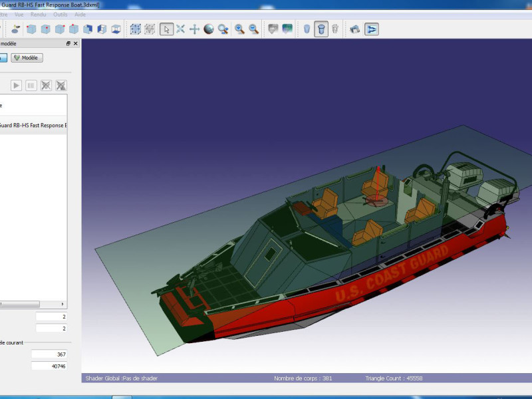Click the zoom in magnifier

(x=239, y=29)
